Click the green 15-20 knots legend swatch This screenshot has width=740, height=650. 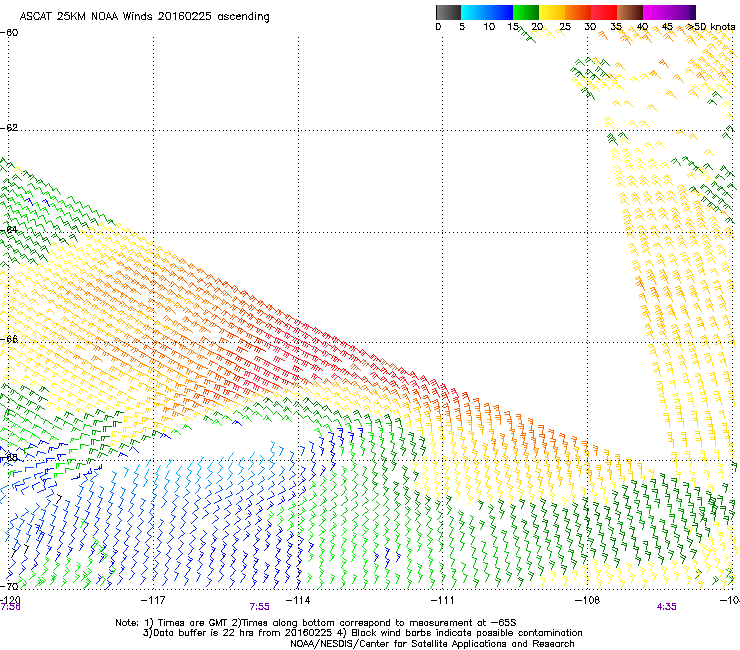tap(526, 12)
